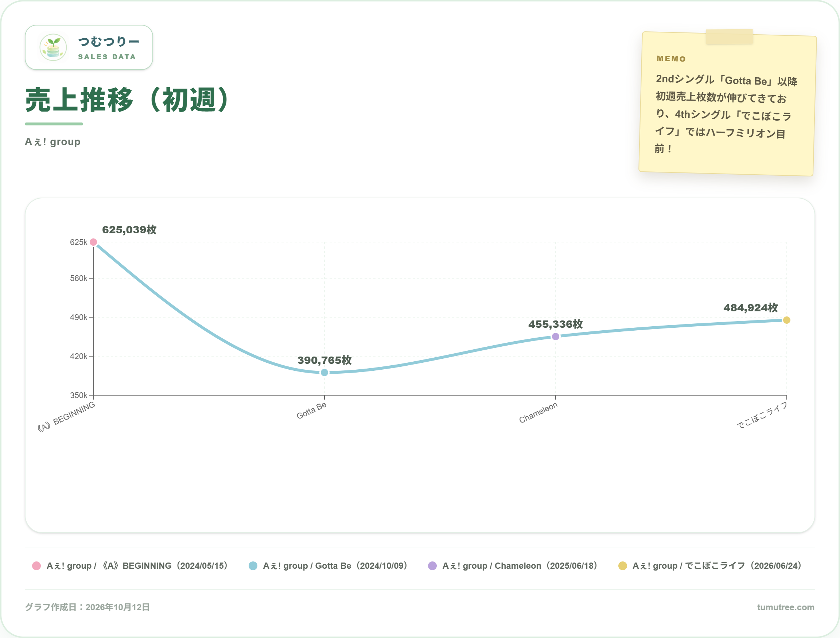
Task: Click the yellow でこぼこライフ data point
Action: click(x=786, y=320)
